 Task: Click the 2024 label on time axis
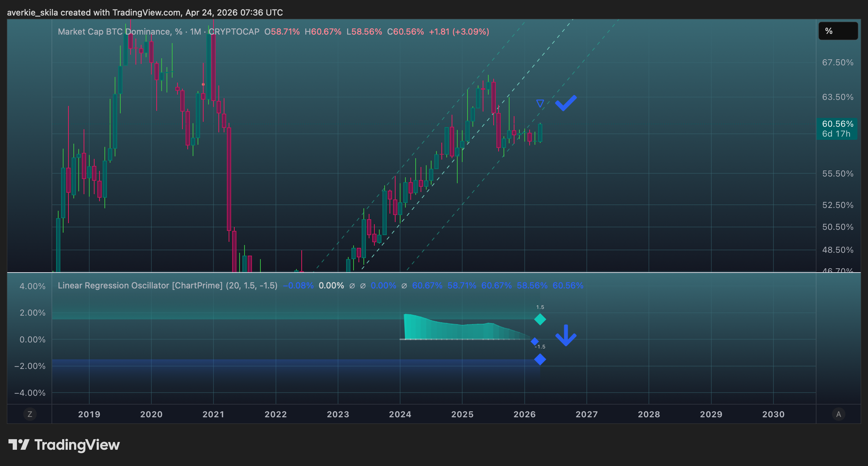pyautogui.click(x=400, y=414)
